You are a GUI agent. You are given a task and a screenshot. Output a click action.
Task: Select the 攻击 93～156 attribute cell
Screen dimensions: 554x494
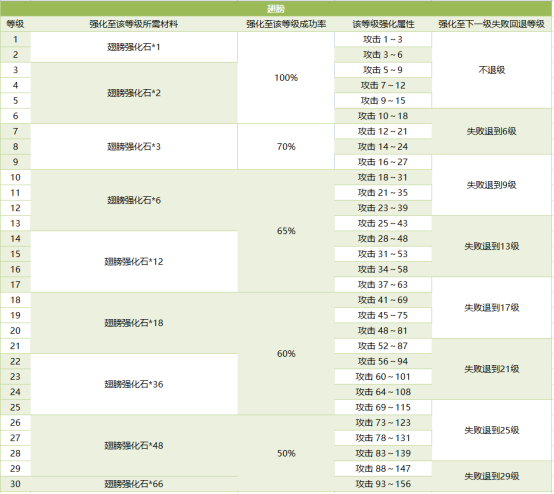[x=383, y=484]
